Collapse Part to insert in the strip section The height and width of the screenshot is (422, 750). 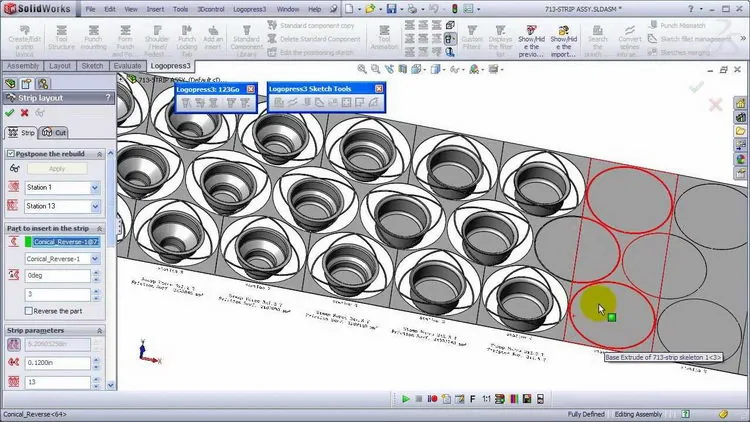(x=99, y=229)
